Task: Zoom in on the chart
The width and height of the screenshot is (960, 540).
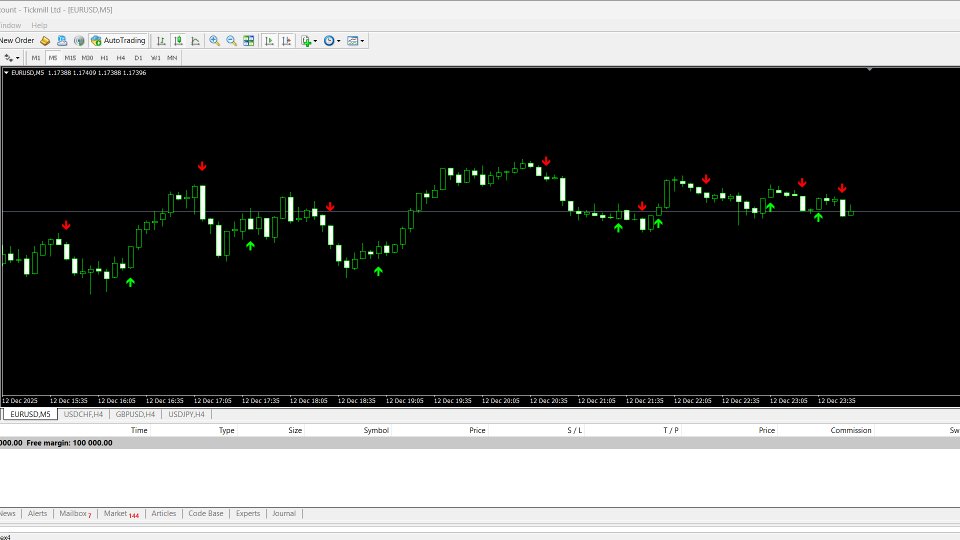Action: [x=214, y=40]
